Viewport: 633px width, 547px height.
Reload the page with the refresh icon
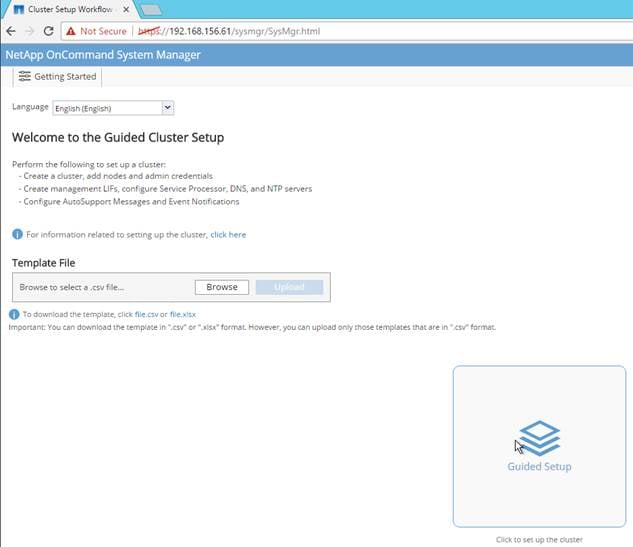click(x=48, y=31)
